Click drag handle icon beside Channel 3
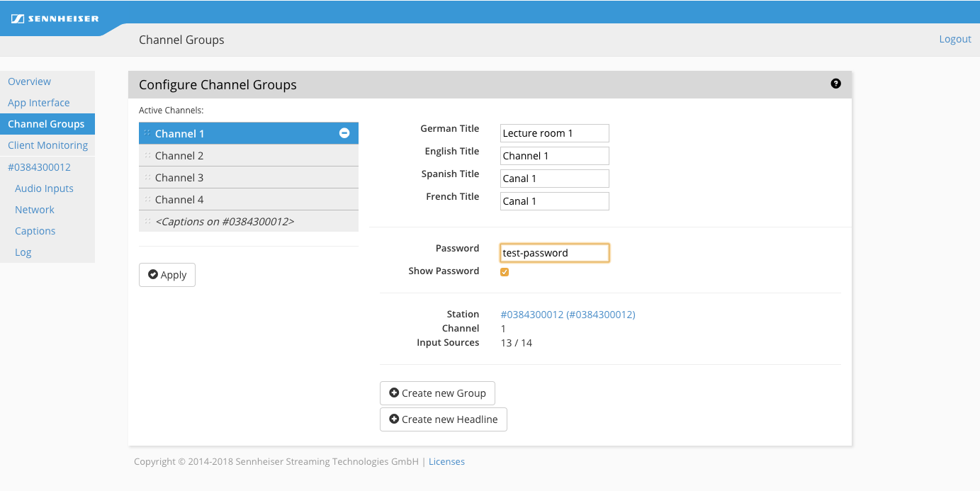This screenshot has width=980, height=491. click(x=147, y=178)
